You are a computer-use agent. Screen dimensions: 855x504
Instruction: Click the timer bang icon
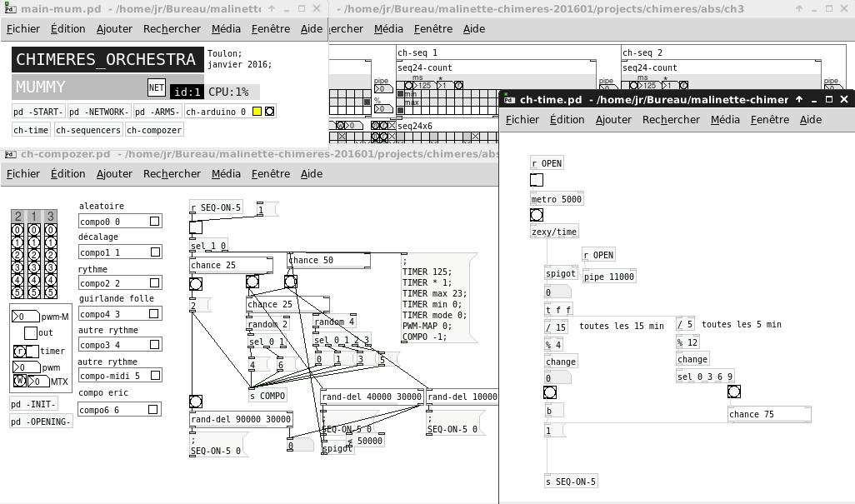(x=20, y=351)
